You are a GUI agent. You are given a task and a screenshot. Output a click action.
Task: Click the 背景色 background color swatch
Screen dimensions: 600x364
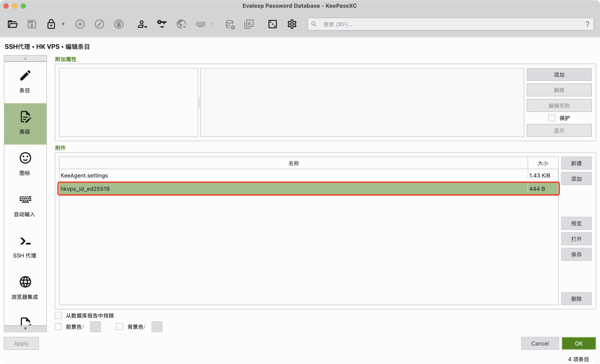coord(157,327)
